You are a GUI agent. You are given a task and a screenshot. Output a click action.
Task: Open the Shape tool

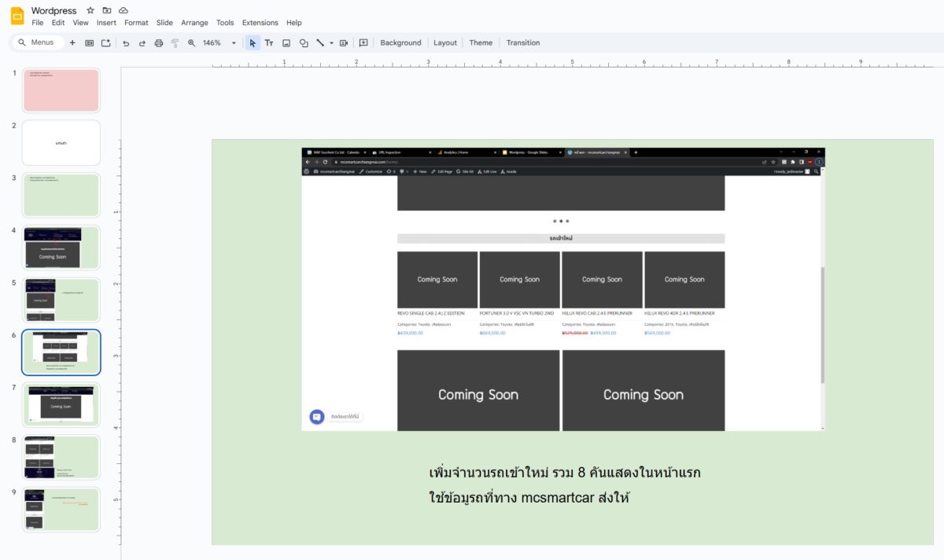coord(304,43)
